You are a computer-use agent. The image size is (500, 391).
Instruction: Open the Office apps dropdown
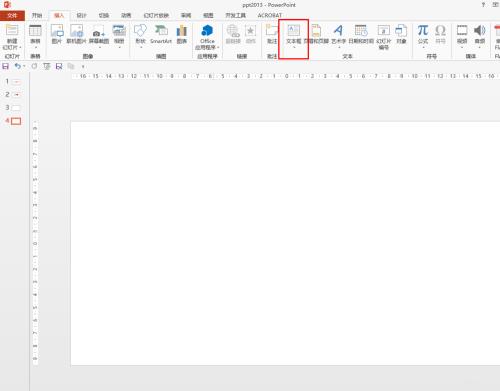[x=207, y=36]
